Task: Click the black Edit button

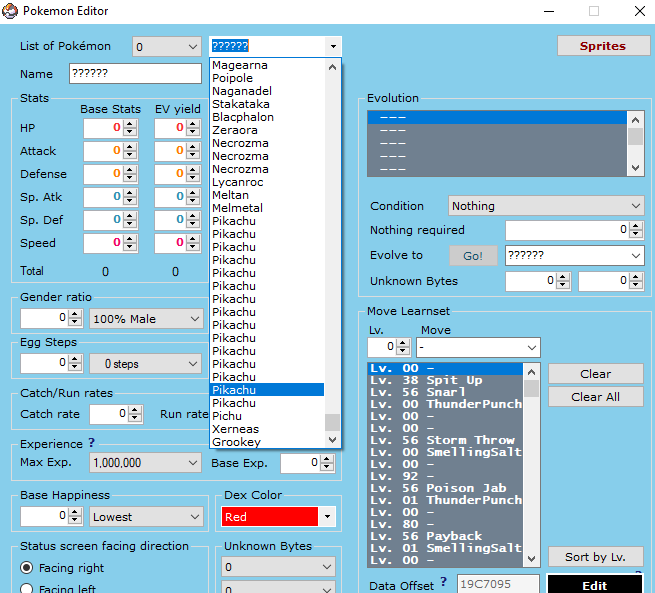Action: (594, 585)
